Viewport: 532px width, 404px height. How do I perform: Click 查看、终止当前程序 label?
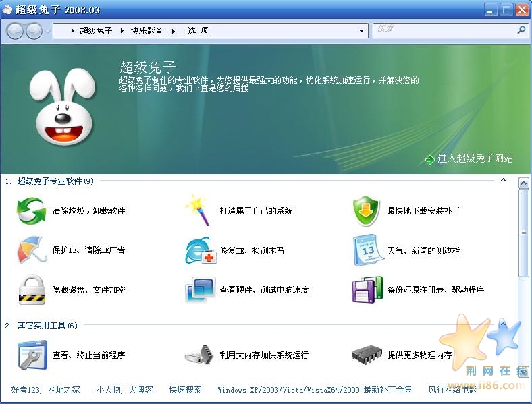(x=88, y=355)
